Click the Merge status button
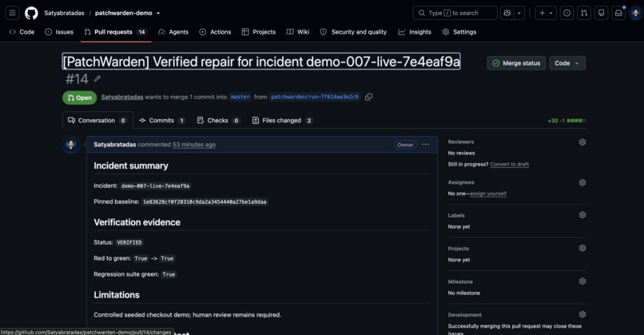Viewport: 644px width, 335px height. pos(516,63)
